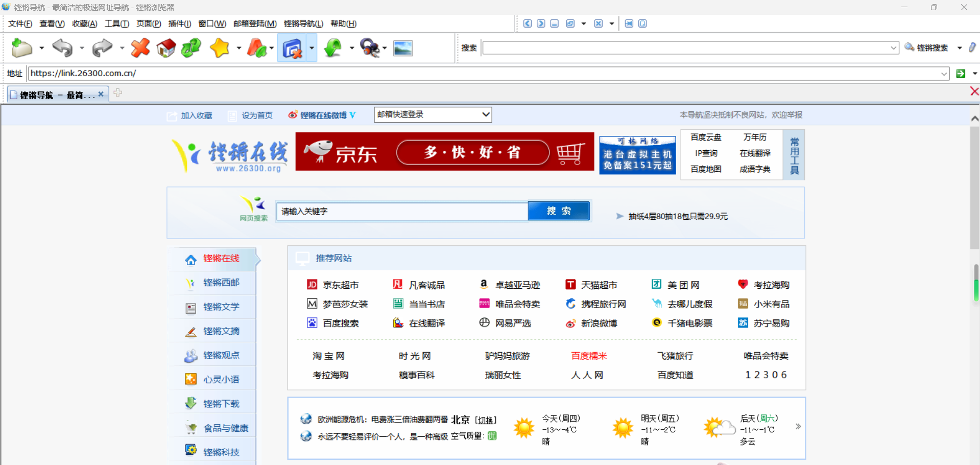Screen dimensions: 980x465
Task: Click the page vertical scrollbar thumb
Action: (x=975, y=188)
